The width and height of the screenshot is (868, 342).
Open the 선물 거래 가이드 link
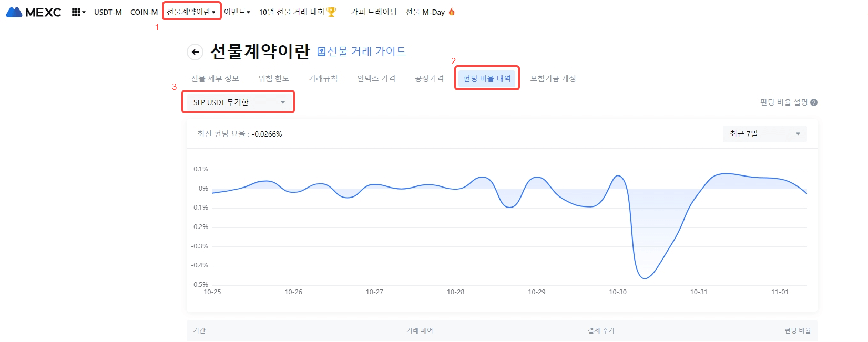pos(366,51)
